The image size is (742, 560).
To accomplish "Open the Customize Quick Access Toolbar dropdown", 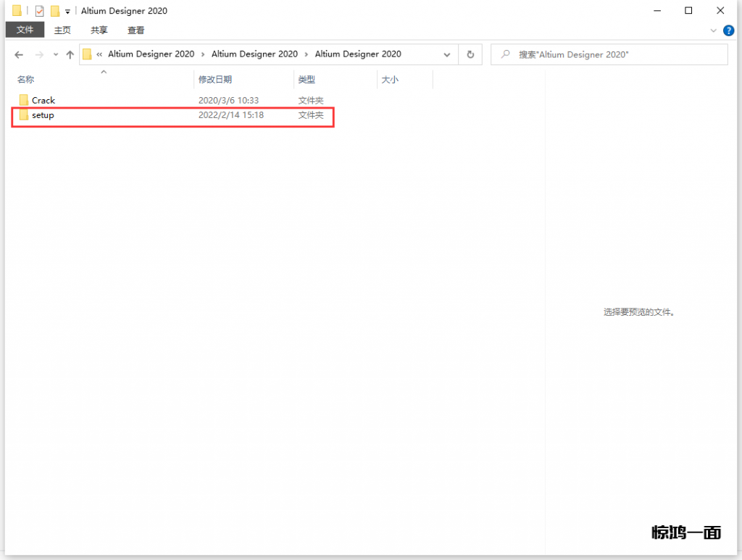I will (67, 12).
